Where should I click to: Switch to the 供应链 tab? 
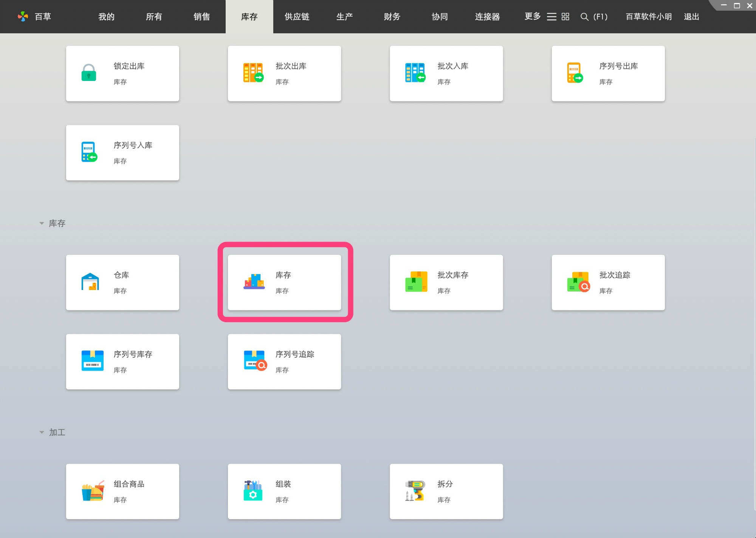click(x=297, y=17)
